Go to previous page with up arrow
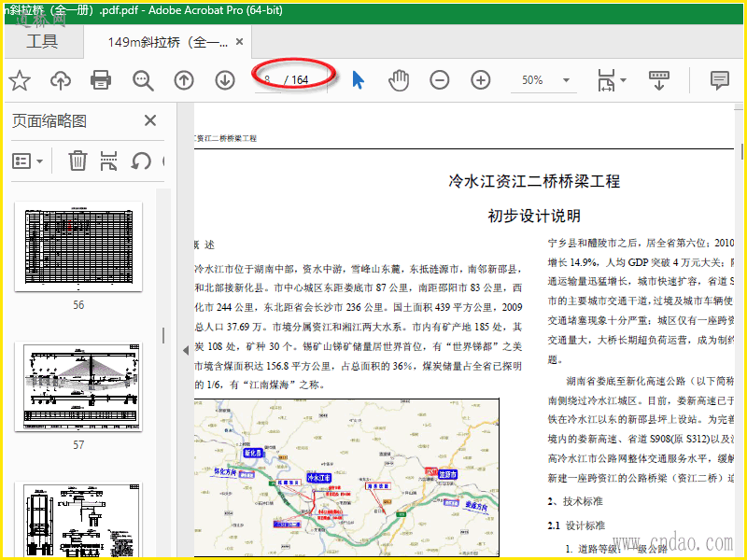The height and width of the screenshot is (560, 747). (184, 80)
